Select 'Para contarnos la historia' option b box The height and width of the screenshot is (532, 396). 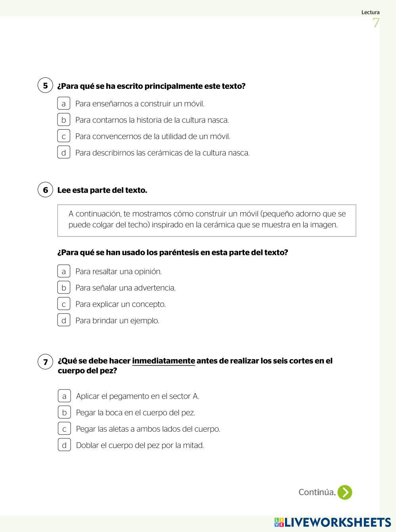coord(63,120)
